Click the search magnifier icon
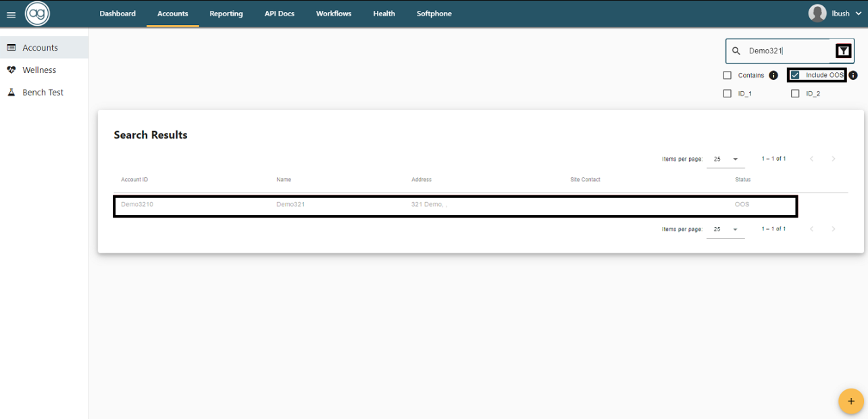 [737, 51]
